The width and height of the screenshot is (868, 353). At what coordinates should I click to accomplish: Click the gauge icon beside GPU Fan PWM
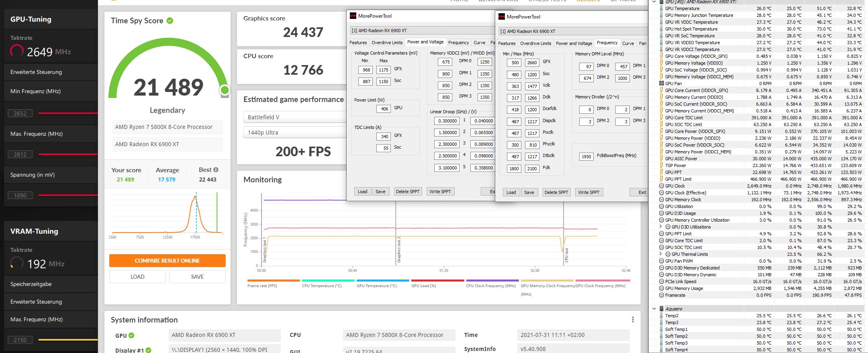click(x=661, y=261)
